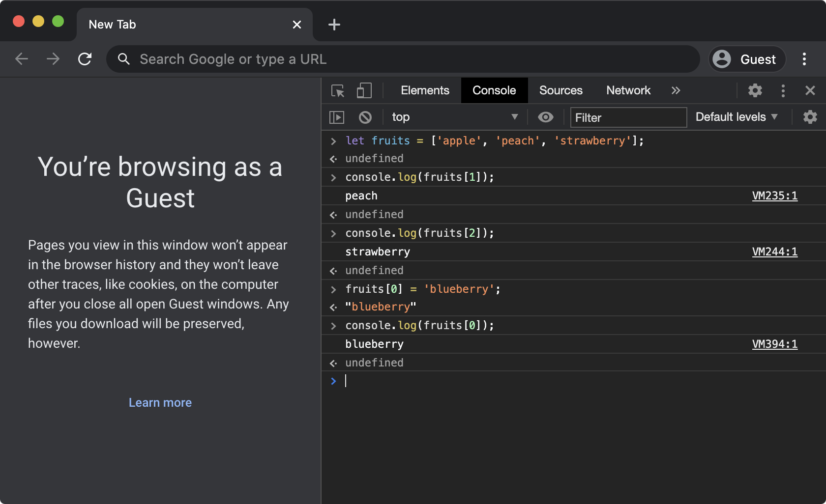
Task: Clear the console
Action: click(x=365, y=117)
